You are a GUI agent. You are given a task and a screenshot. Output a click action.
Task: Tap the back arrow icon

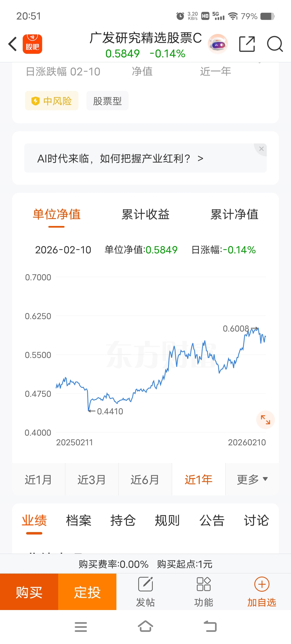[13, 44]
